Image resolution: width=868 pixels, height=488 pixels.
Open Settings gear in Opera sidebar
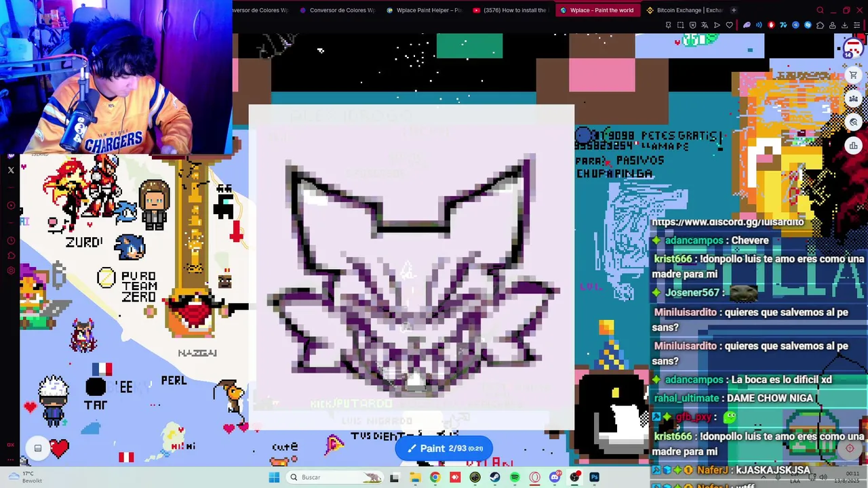click(x=11, y=270)
